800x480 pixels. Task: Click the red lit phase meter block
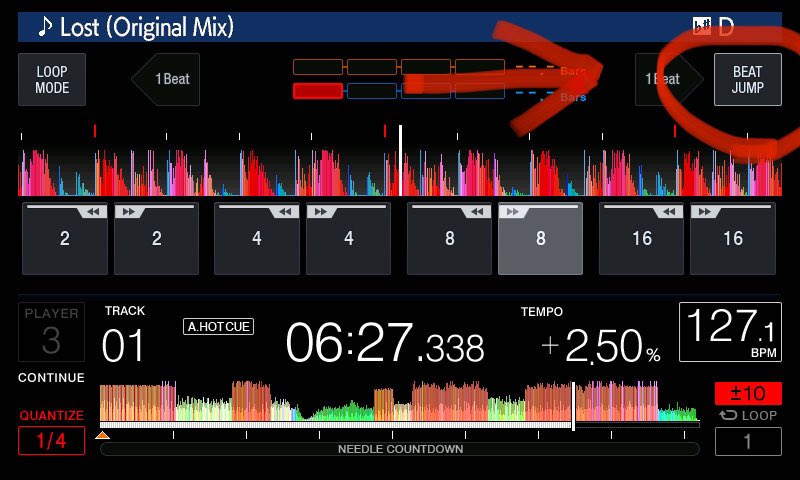[x=317, y=91]
